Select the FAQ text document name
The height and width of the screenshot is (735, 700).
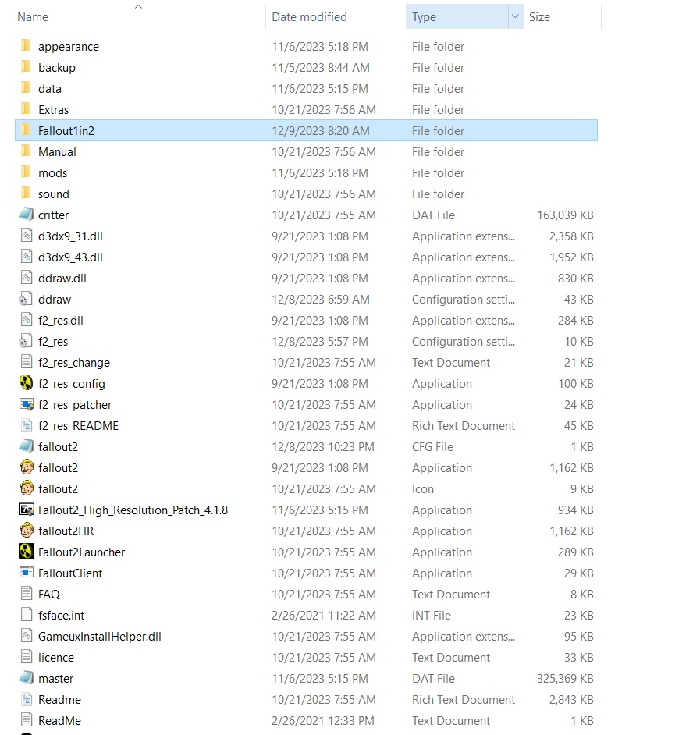[x=48, y=594]
